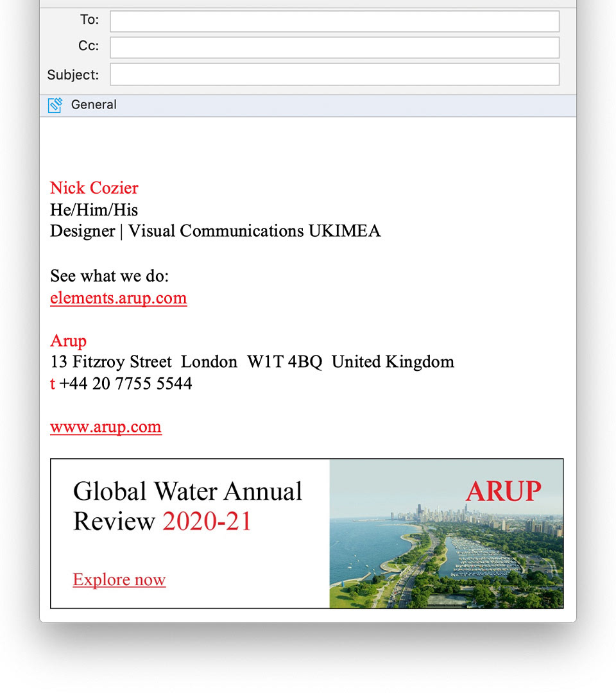Open the elements.arup.com link
This screenshot has height=693, width=616.
coord(119,298)
